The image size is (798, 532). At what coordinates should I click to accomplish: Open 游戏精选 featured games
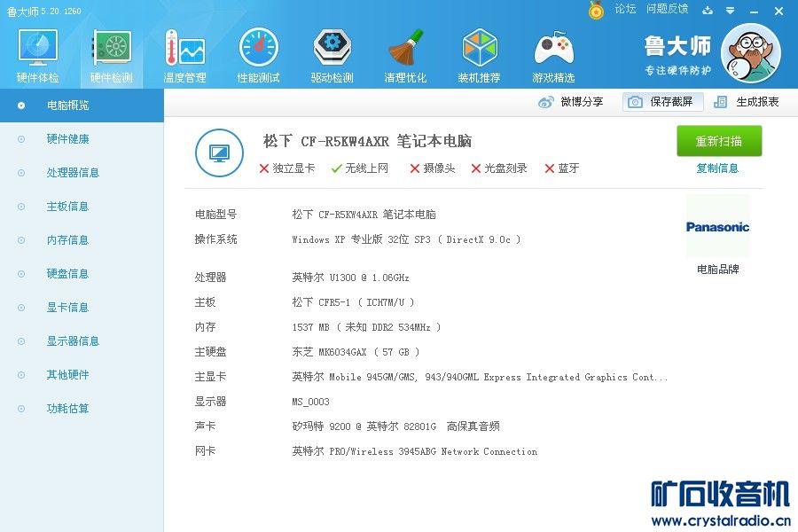(553, 56)
